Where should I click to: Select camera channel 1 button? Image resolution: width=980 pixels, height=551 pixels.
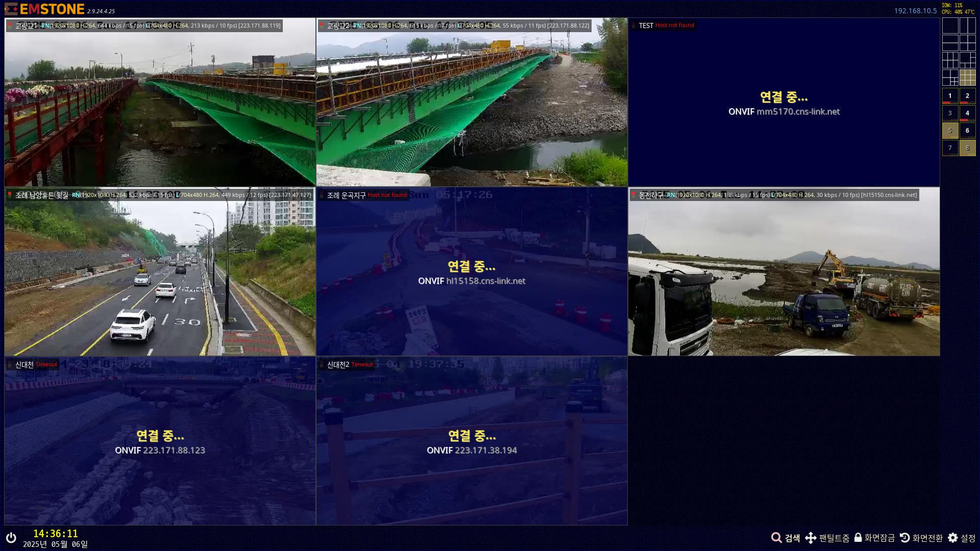(x=950, y=96)
